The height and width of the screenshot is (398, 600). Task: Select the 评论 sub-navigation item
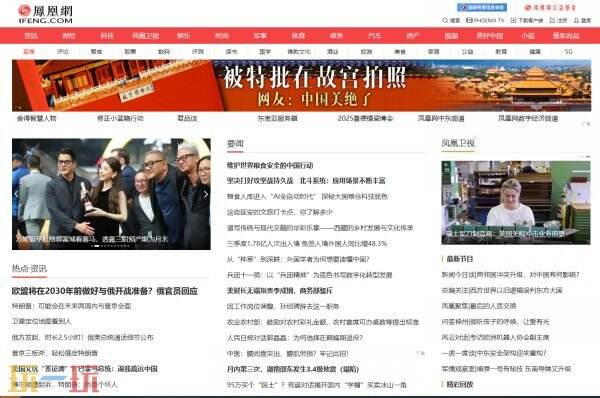click(63, 51)
